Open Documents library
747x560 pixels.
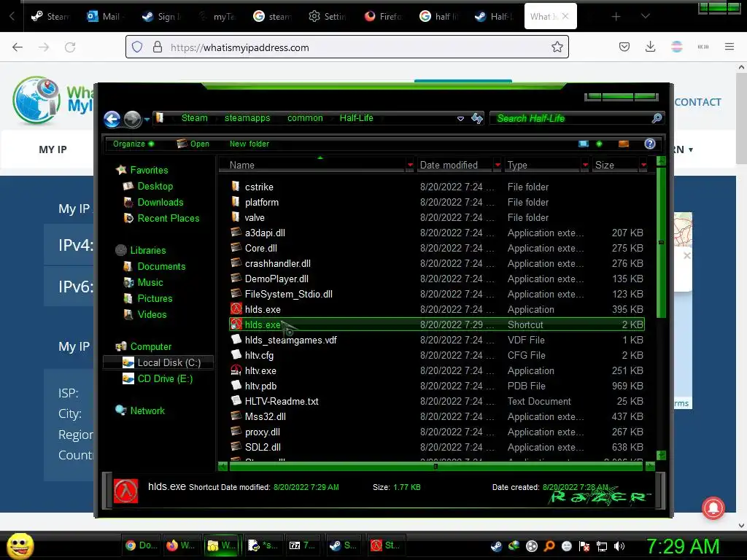coord(161,267)
